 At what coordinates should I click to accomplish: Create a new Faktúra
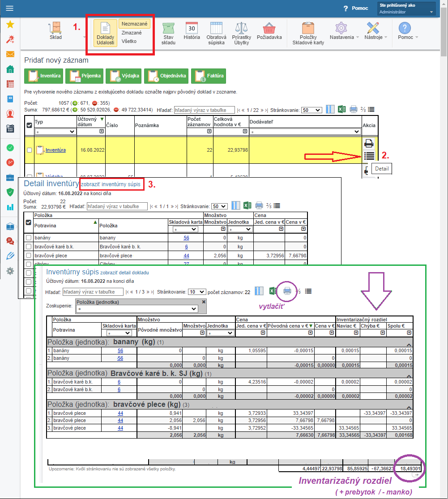pos(209,76)
